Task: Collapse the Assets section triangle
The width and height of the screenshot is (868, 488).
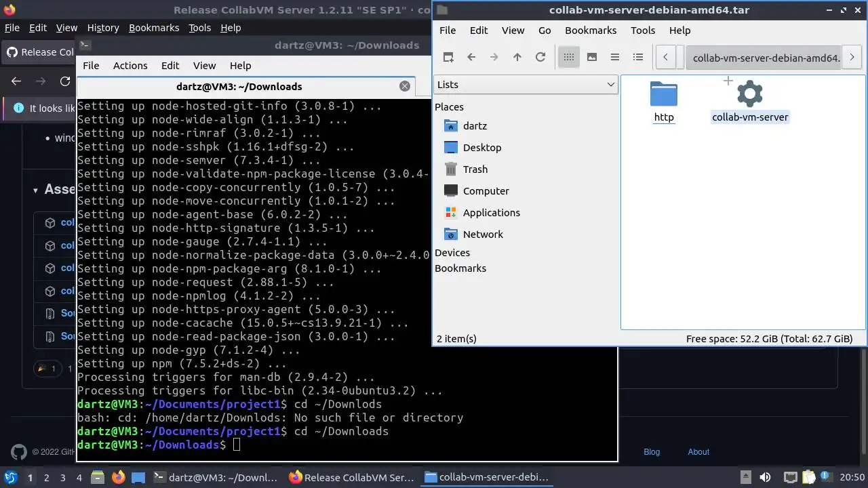Action: click(x=35, y=190)
